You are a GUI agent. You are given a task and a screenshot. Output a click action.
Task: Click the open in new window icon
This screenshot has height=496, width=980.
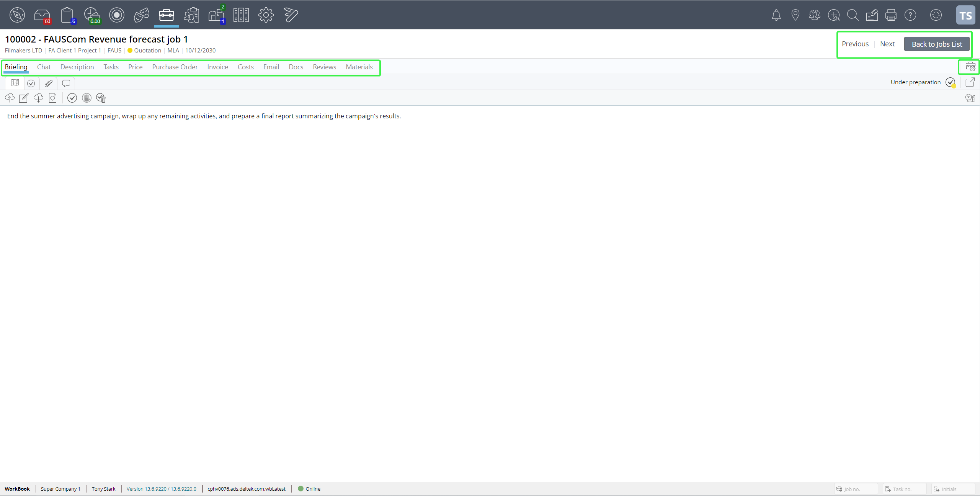coord(970,82)
